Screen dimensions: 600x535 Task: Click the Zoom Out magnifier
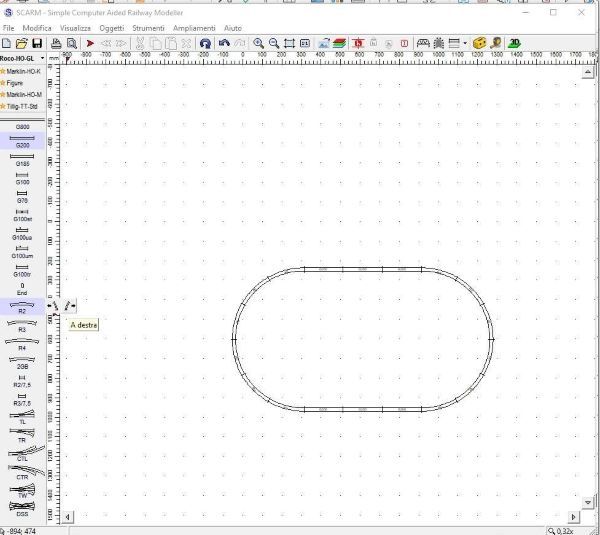[274, 44]
